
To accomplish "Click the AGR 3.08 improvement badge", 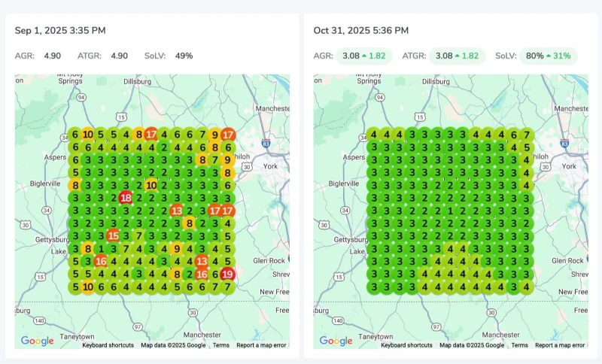I will click(364, 56).
